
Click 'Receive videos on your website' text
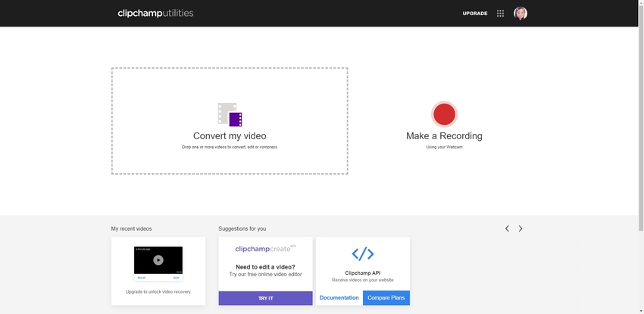click(363, 280)
